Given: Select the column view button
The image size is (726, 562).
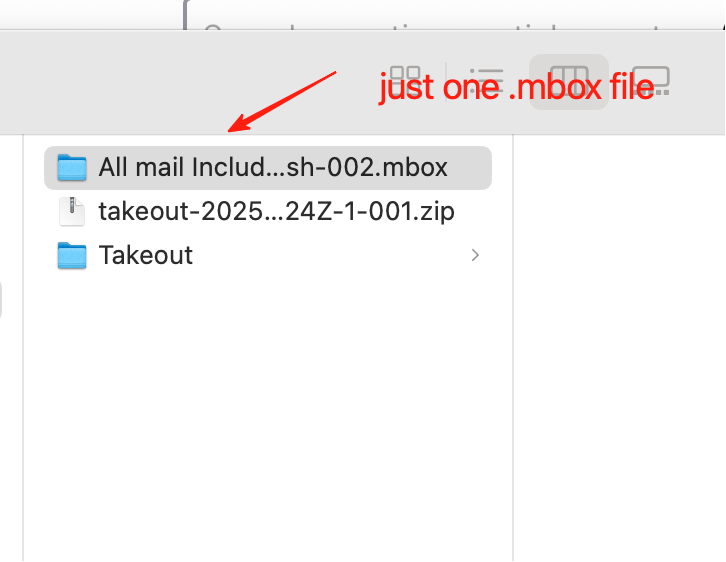Looking at the screenshot, I should click(x=569, y=80).
